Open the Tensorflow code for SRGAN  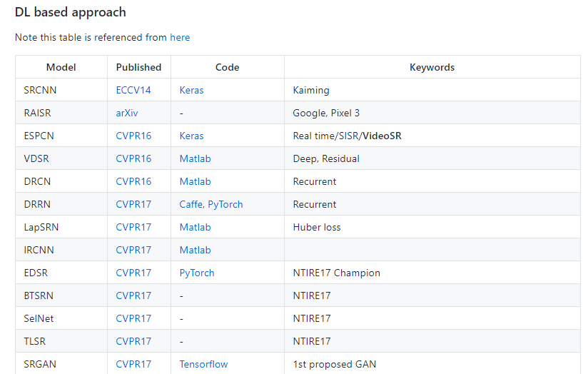tap(203, 364)
